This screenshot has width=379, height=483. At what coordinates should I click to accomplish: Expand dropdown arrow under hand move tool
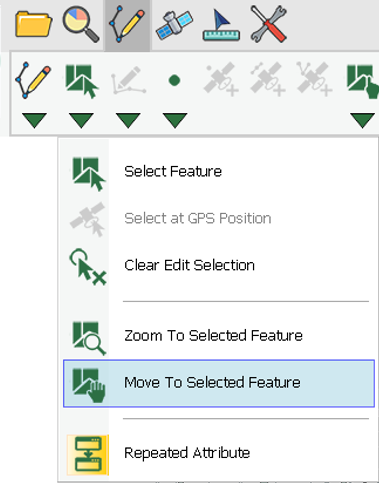click(x=363, y=120)
